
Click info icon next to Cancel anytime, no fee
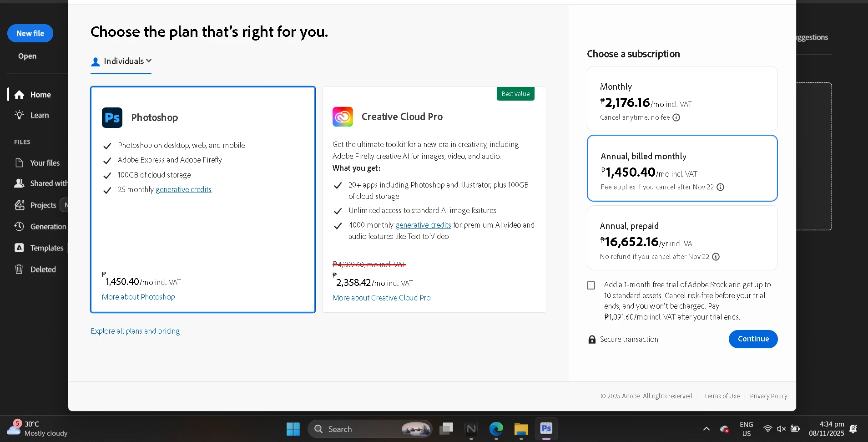pos(676,117)
